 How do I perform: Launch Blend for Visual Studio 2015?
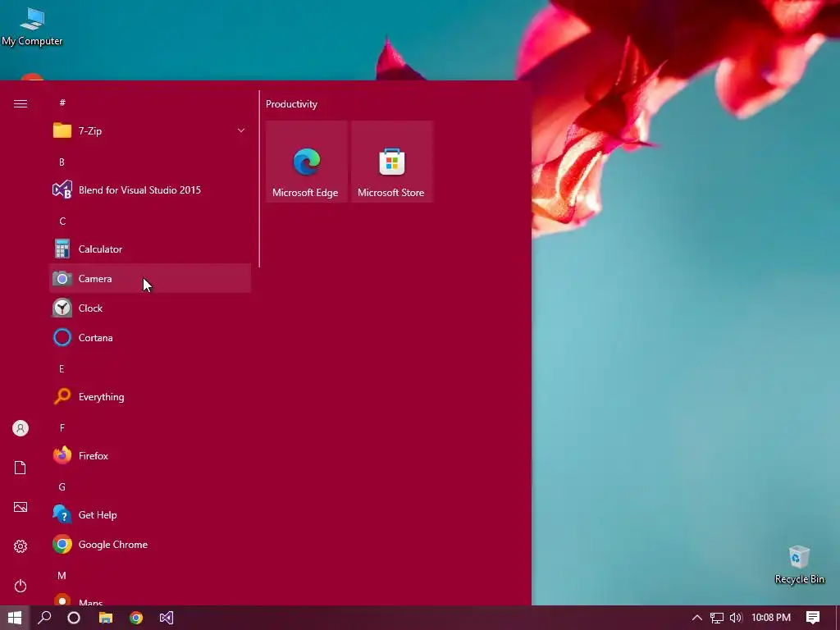coord(150,189)
